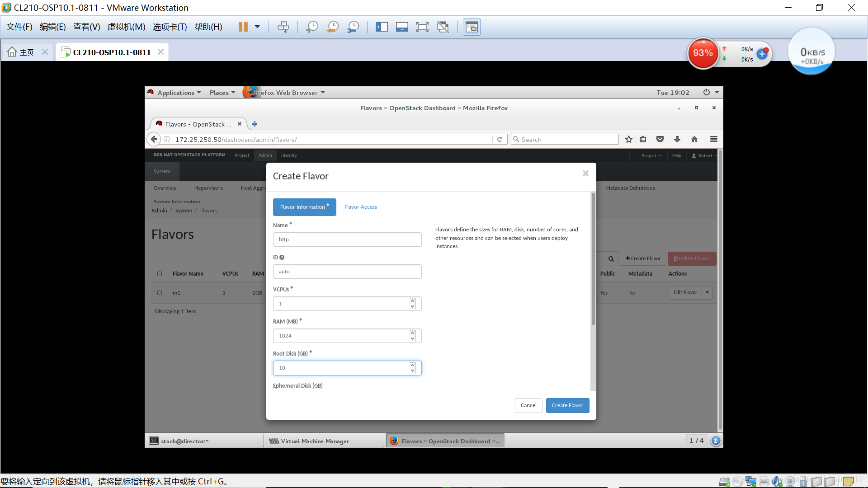Switch to the Flavor Access tab
This screenshot has width=868, height=488.
point(360,207)
